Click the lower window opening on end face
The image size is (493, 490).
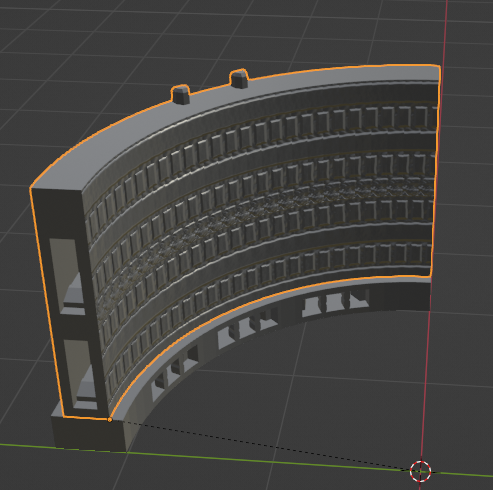pyautogui.click(x=81, y=374)
